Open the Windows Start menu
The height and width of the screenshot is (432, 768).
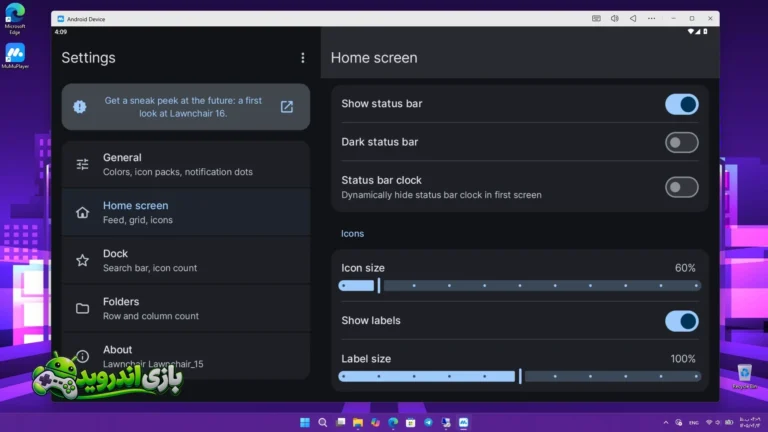pos(305,422)
